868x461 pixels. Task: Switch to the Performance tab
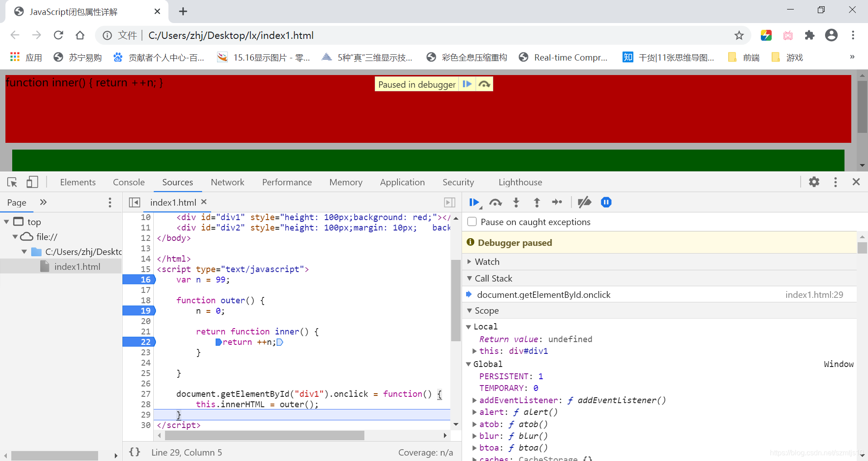[x=287, y=182]
